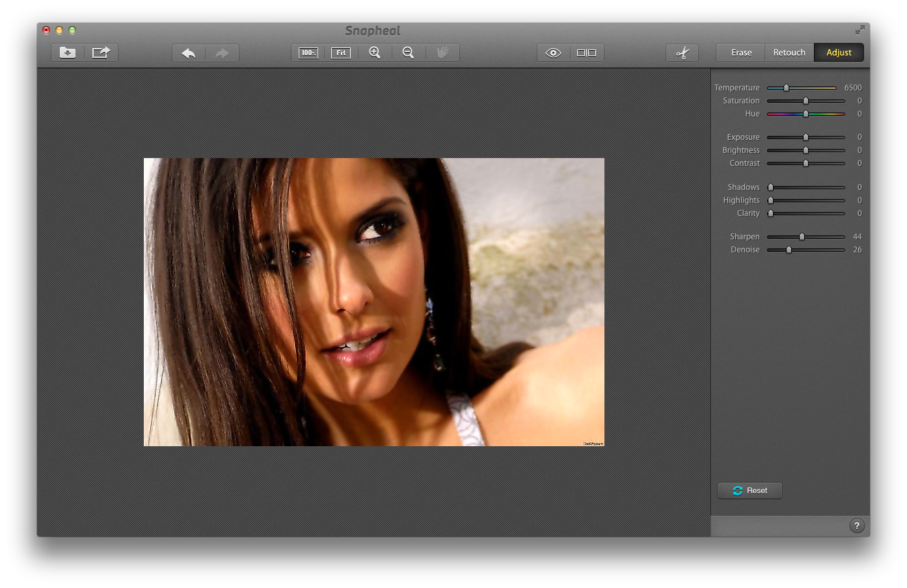Click the Sharpen slider handle
The height and width of the screenshot is (588, 907).
pyautogui.click(x=802, y=237)
